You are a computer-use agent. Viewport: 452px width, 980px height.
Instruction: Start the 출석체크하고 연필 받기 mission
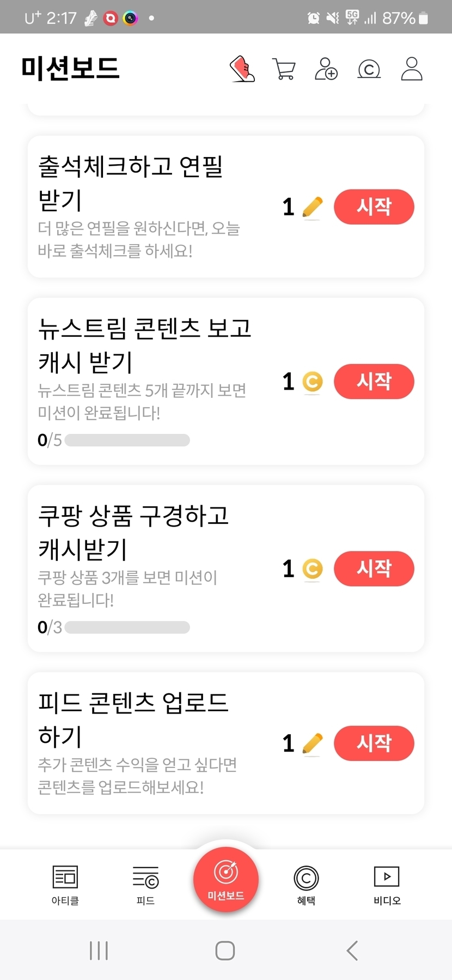374,207
